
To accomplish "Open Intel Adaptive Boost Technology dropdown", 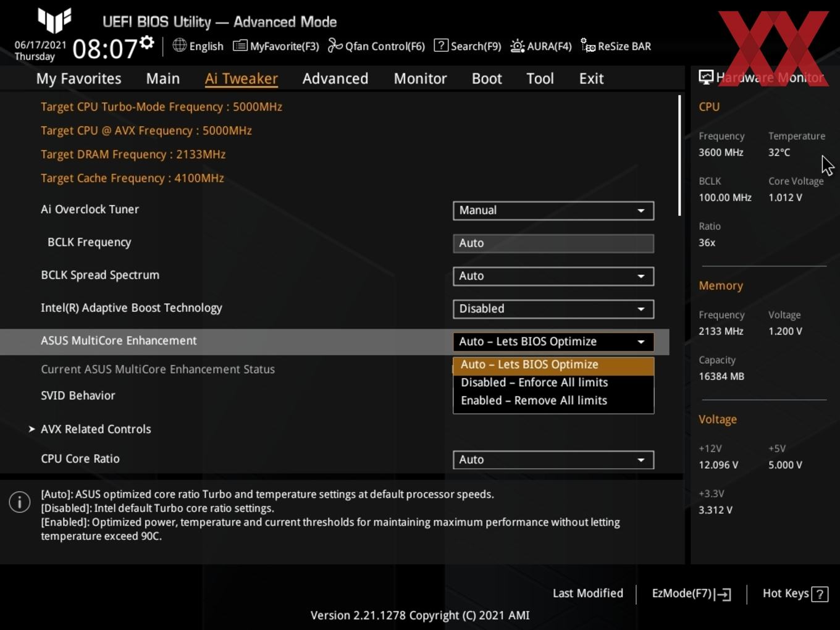I will pos(553,309).
